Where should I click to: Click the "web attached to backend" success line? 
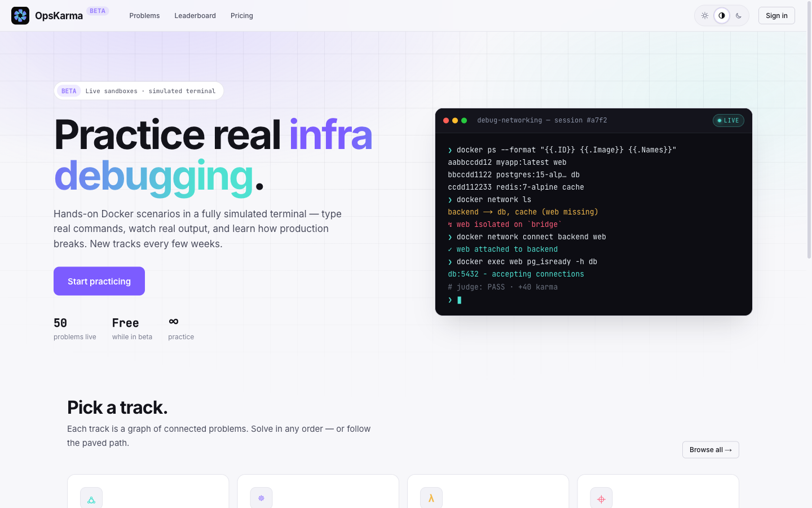click(502, 249)
